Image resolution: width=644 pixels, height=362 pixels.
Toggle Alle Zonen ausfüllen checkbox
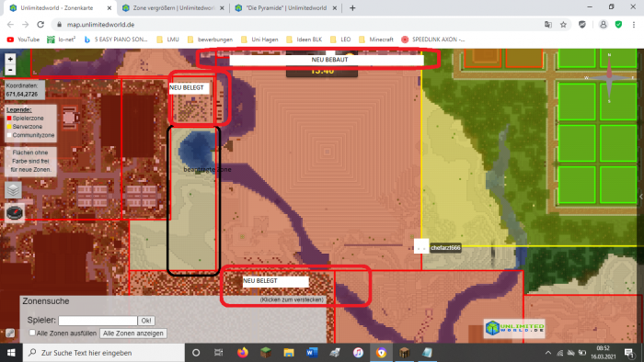[32, 333]
